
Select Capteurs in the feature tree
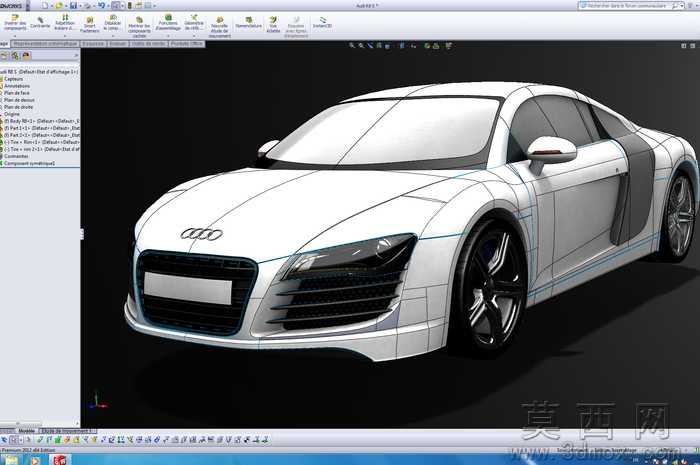pyautogui.click(x=13, y=79)
